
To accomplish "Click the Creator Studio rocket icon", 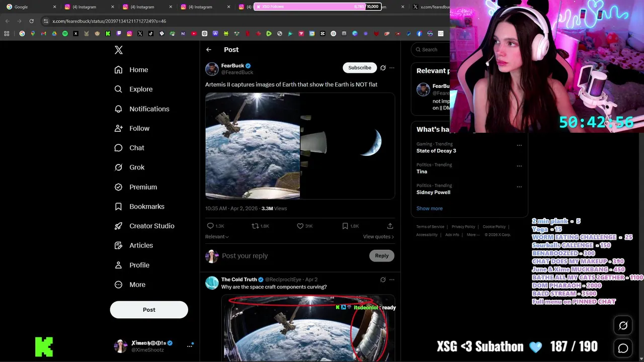I will pos(118,226).
